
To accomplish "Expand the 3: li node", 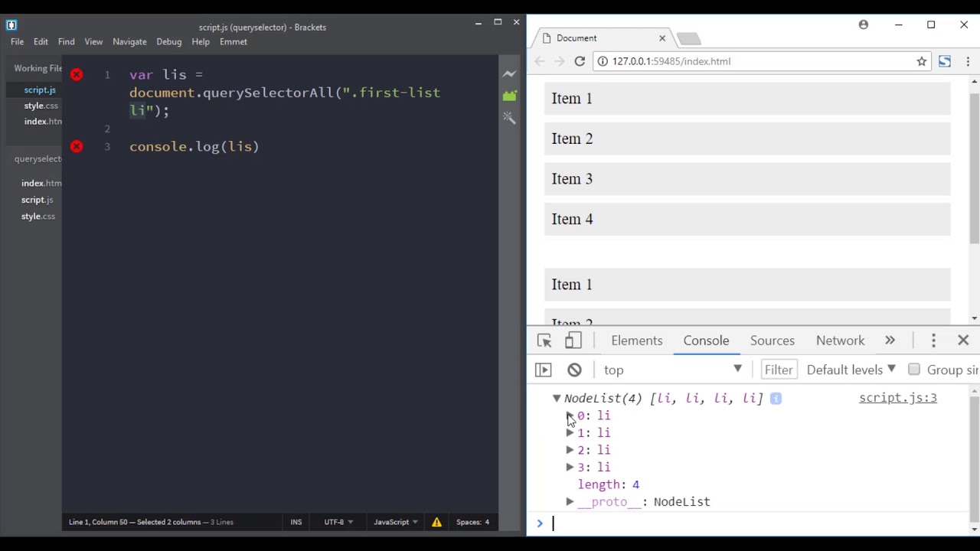I will click(x=570, y=467).
